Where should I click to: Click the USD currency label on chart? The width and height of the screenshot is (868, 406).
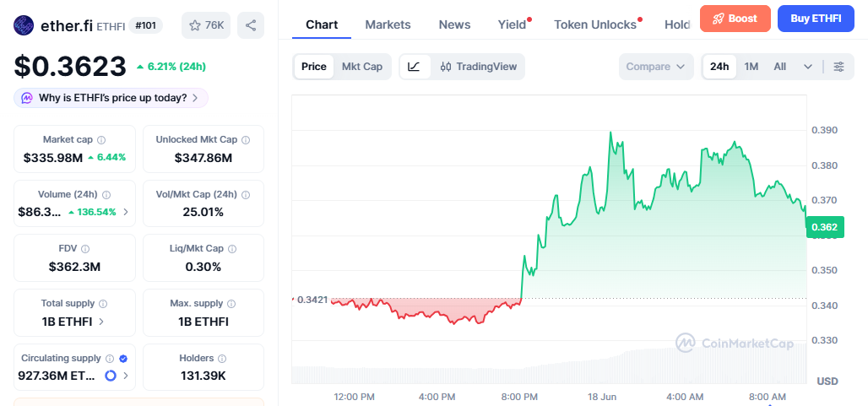[827, 382]
